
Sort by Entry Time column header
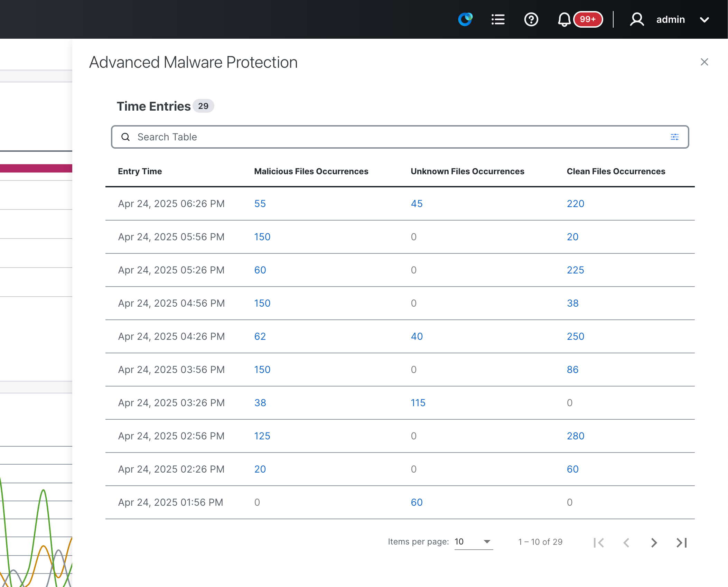point(140,171)
